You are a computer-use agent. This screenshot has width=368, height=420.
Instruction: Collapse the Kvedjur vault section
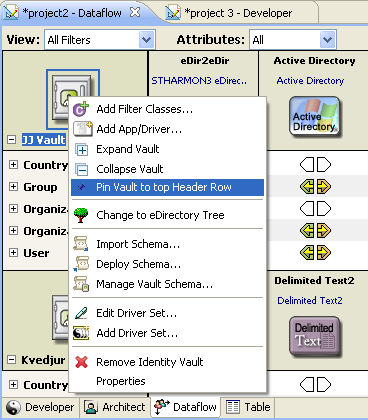pyautogui.click(x=11, y=360)
